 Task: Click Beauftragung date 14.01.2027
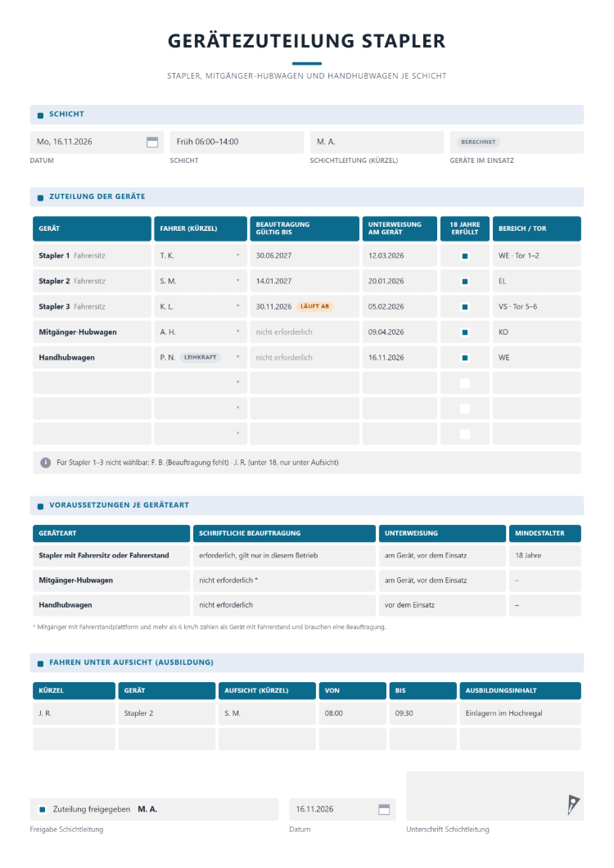[305, 281]
